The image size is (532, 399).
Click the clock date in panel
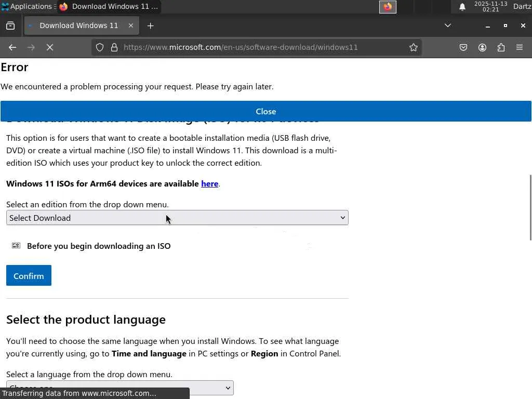click(490, 6)
